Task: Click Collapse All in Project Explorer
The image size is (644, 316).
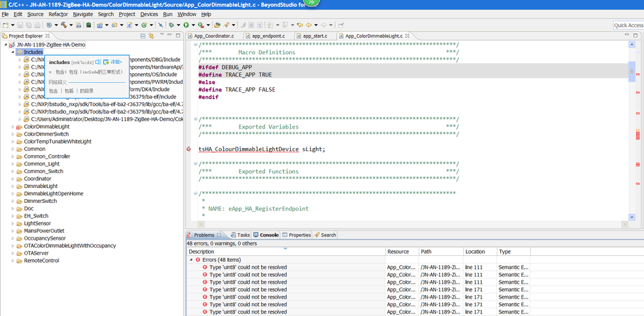Action: [143, 36]
